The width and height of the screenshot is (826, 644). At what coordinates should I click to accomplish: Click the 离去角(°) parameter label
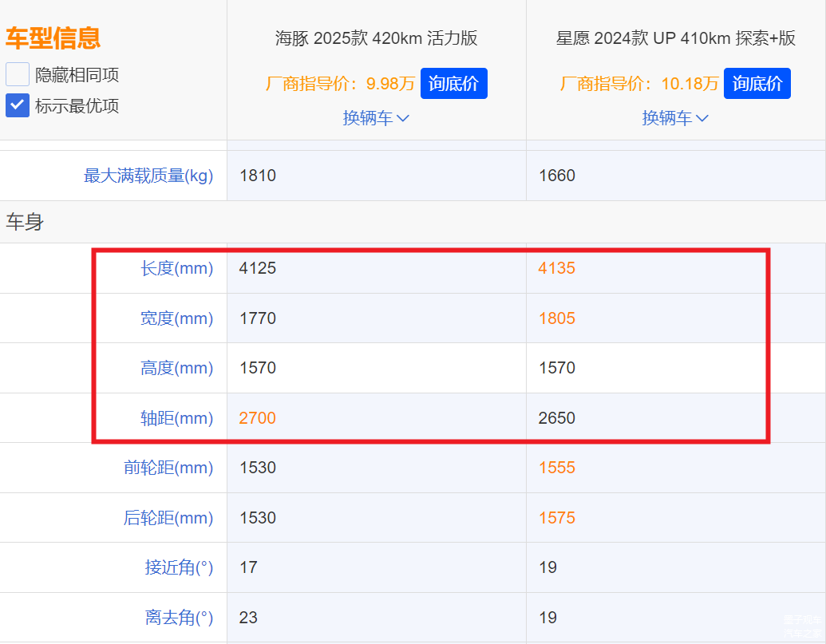coord(179,618)
